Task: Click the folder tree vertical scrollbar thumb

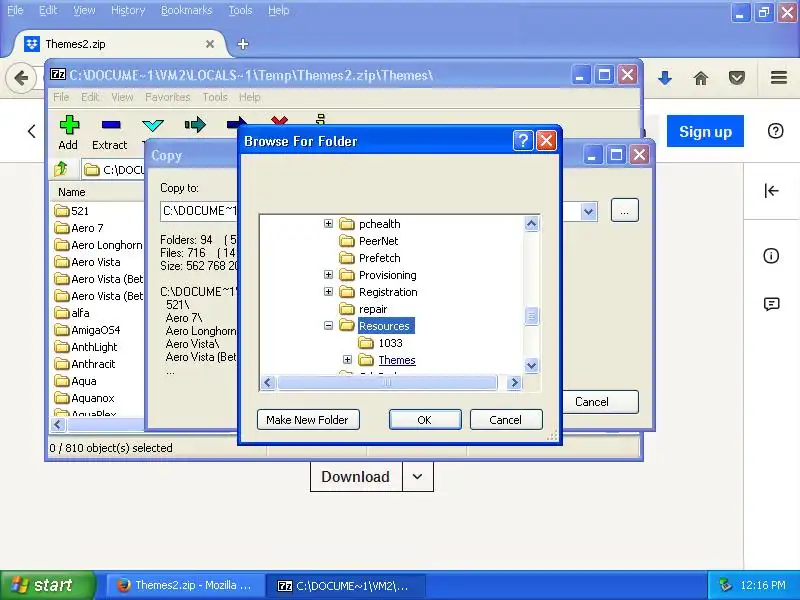Action: click(x=531, y=316)
